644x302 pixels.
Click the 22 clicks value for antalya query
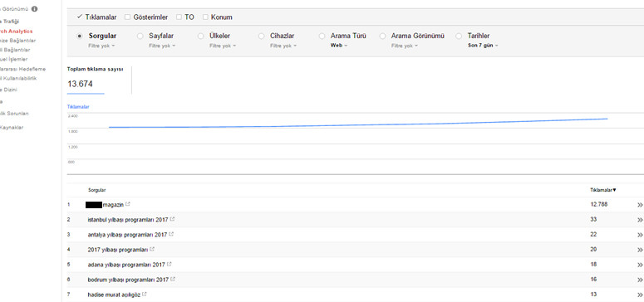point(593,234)
